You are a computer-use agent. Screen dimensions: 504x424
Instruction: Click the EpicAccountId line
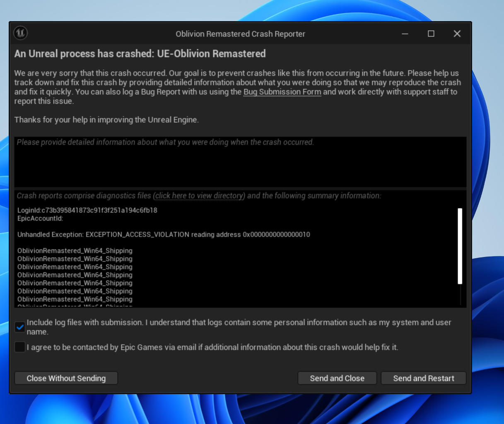(x=40, y=218)
